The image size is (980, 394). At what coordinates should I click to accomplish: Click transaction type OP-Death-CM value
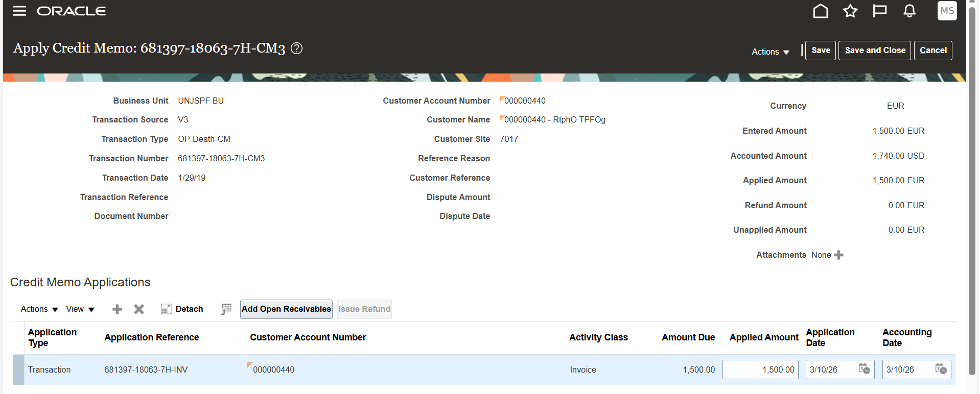click(x=204, y=139)
